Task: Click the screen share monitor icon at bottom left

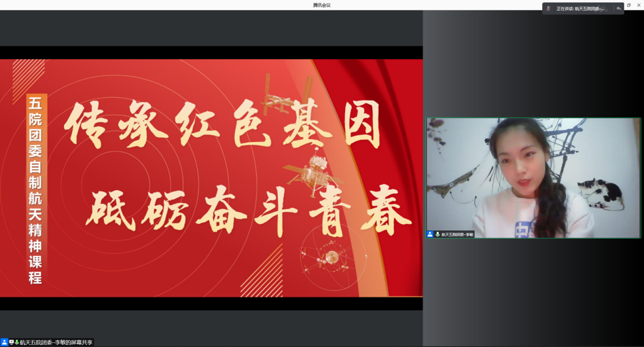Action: pyautogui.click(x=12, y=342)
